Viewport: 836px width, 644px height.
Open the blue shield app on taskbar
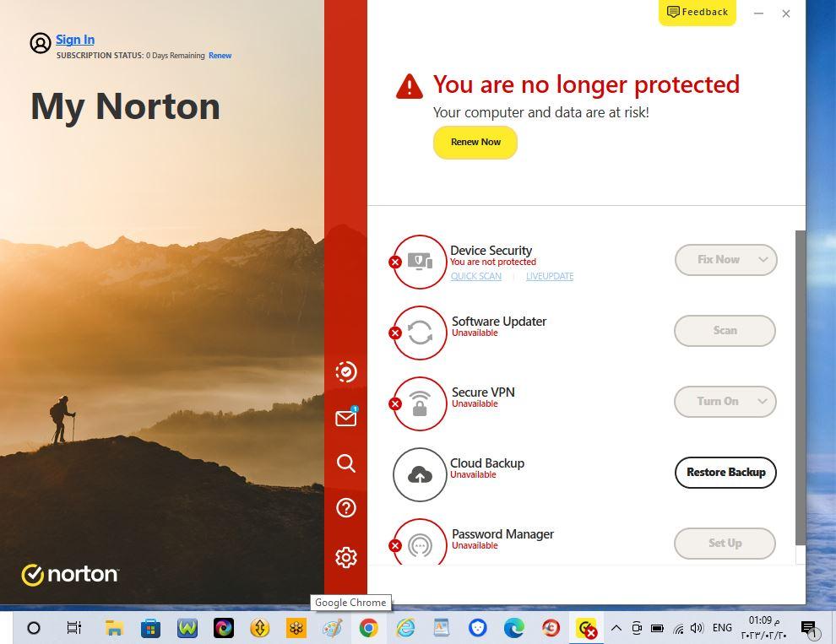(477, 628)
